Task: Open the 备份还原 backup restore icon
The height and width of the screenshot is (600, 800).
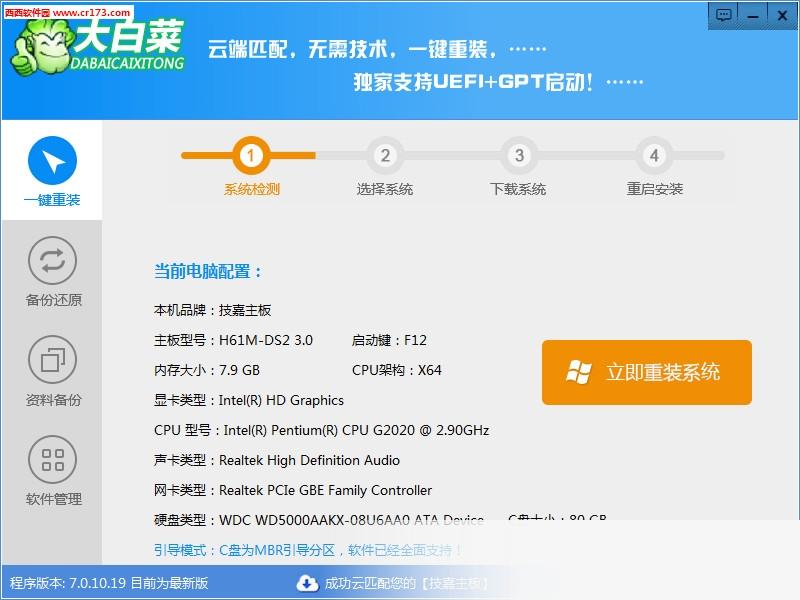Action: coord(52,261)
